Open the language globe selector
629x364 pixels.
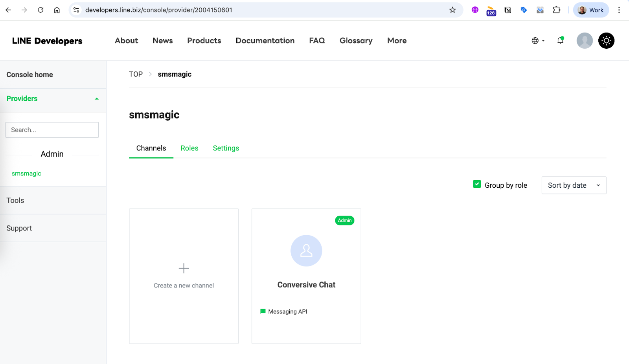point(538,40)
